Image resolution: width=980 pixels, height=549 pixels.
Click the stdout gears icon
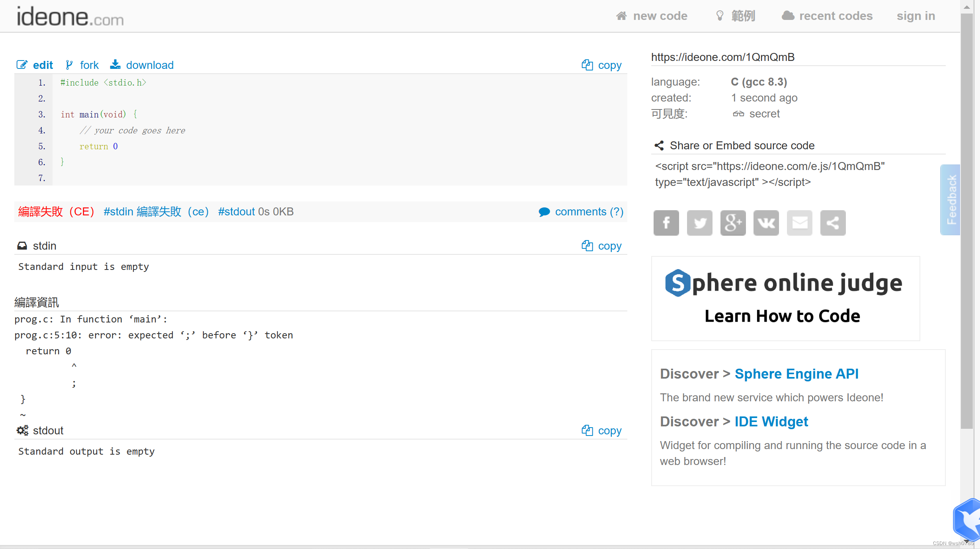[22, 430]
